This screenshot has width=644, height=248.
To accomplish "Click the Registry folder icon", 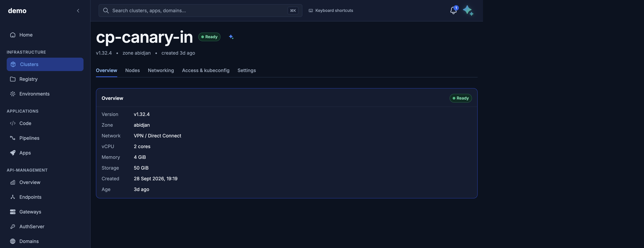I will 13,79.
